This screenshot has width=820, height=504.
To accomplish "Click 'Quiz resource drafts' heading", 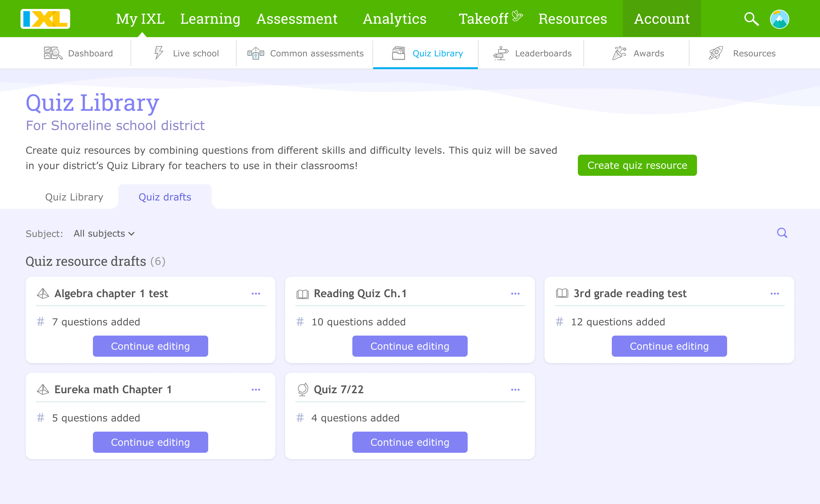I will coord(86,261).
